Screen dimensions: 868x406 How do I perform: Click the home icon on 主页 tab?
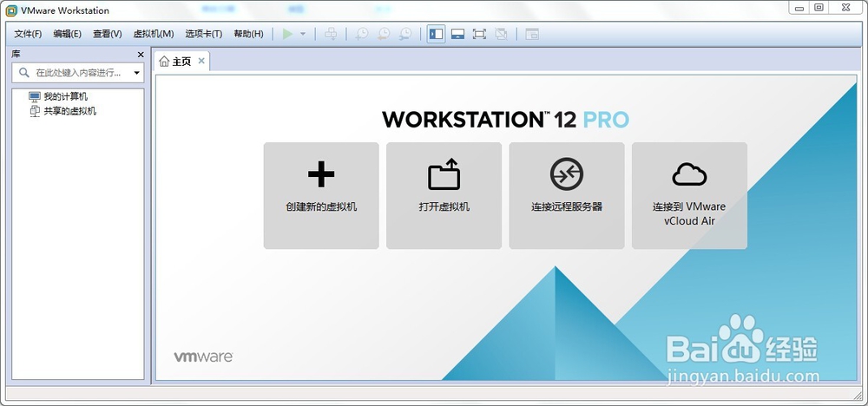164,62
